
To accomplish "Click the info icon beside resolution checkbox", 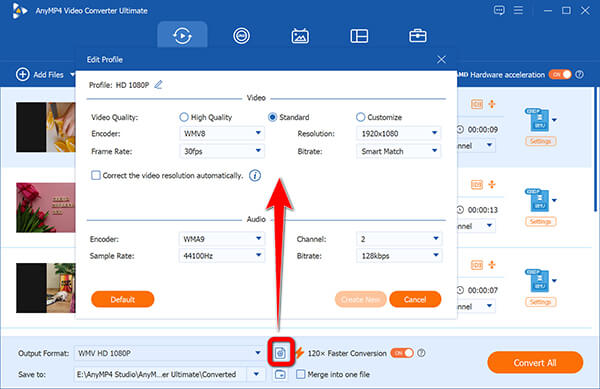I will click(255, 176).
